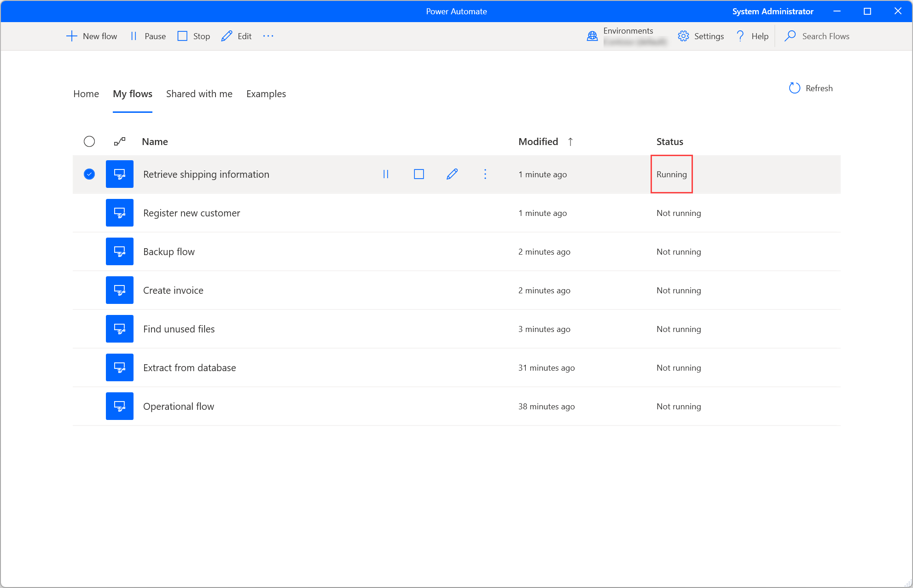Click the connection type icon column header

(119, 141)
